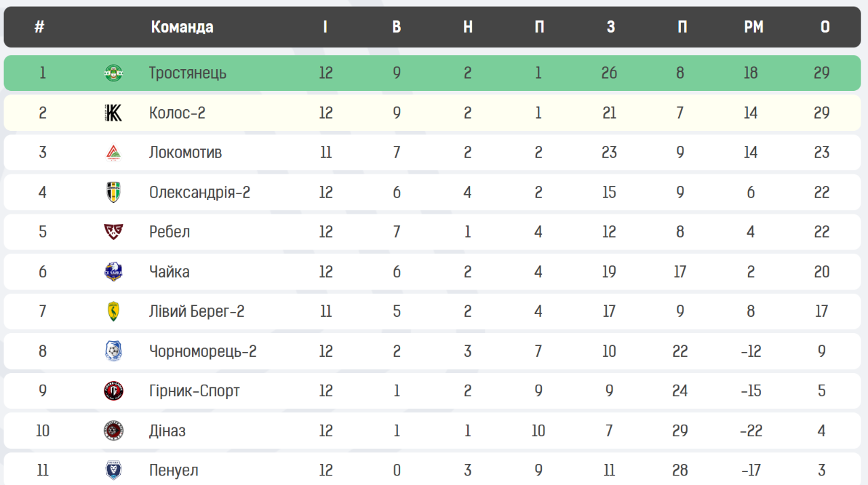Click the Ребел team emblem
This screenshot has width=868, height=485.
coord(113,232)
